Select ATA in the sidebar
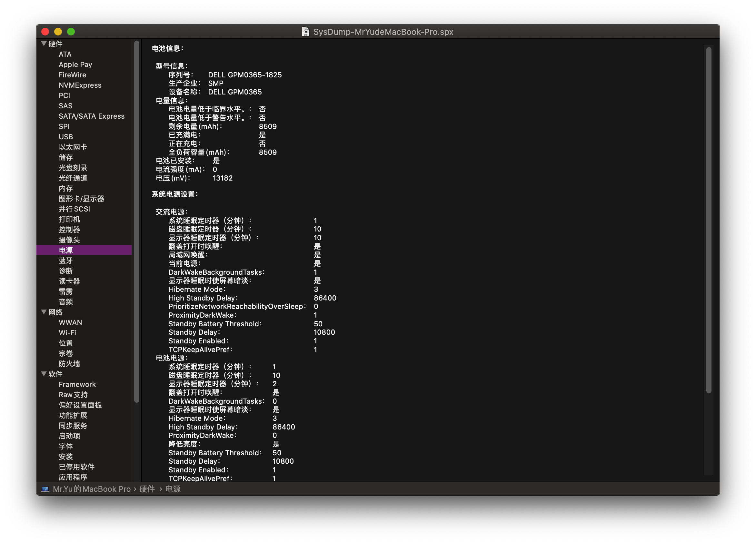The height and width of the screenshot is (543, 756). [x=65, y=54]
